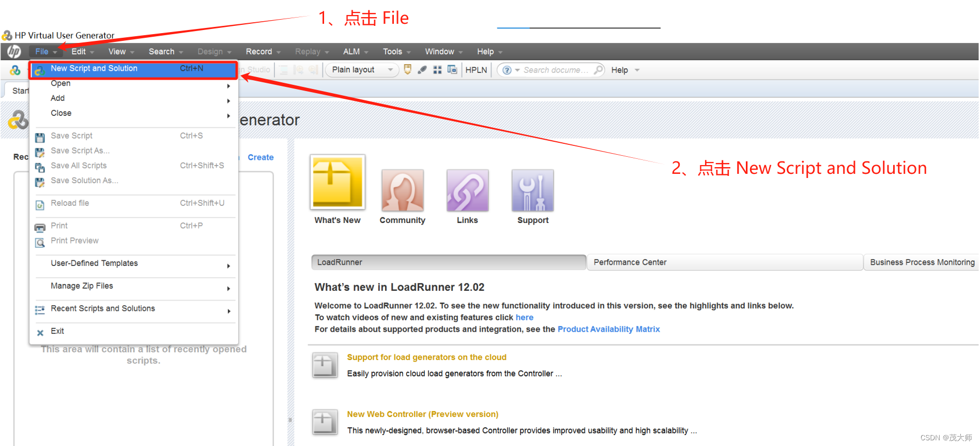Screen dimensions: 980x446
Task: Follow the 'here' videos link
Action: click(x=525, y=318)
